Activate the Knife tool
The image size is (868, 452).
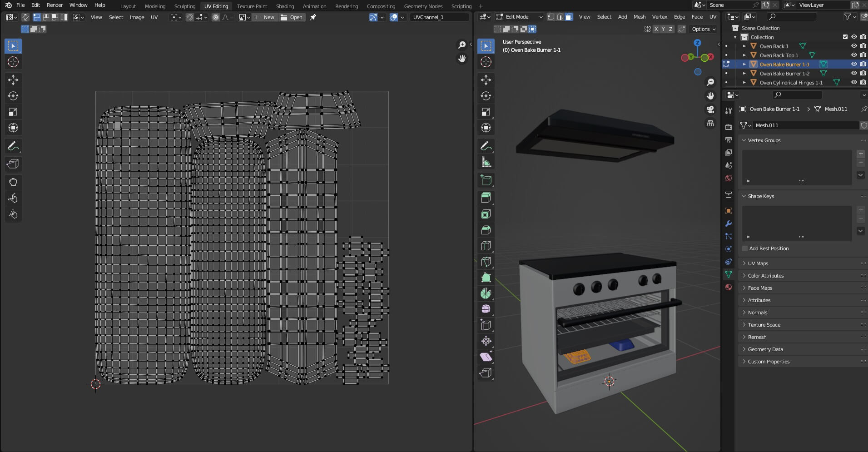click(x=486, y=262)
